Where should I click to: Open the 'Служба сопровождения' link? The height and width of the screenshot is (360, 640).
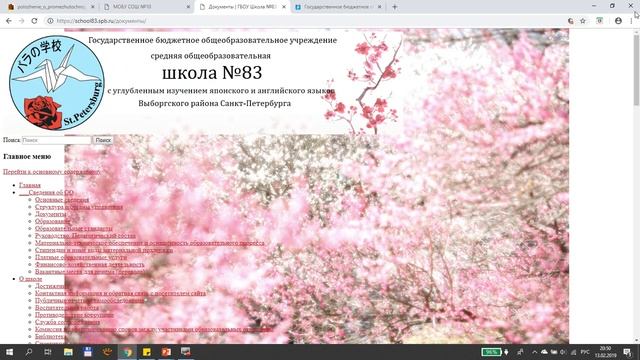click(x=67, y=322)
